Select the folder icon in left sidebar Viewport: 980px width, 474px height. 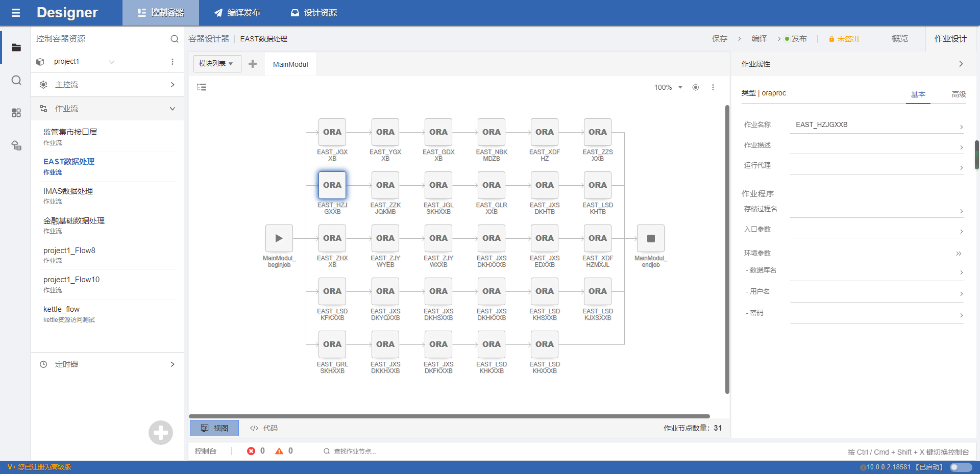pos(16,47)
